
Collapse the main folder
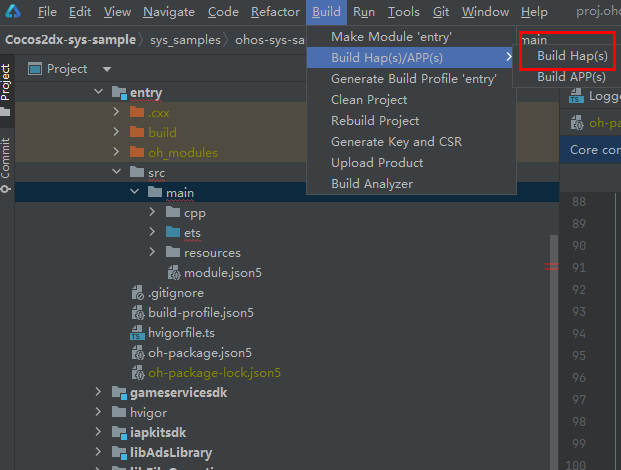pos(134,192)
